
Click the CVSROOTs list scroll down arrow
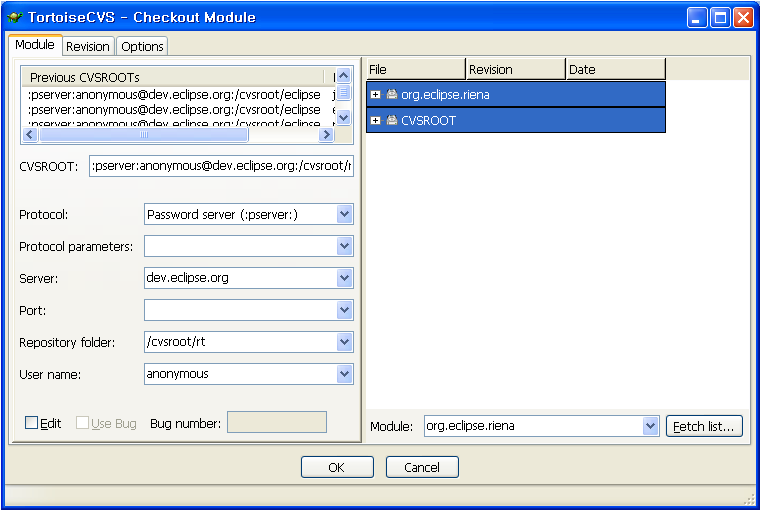click(x=344, y=117)
